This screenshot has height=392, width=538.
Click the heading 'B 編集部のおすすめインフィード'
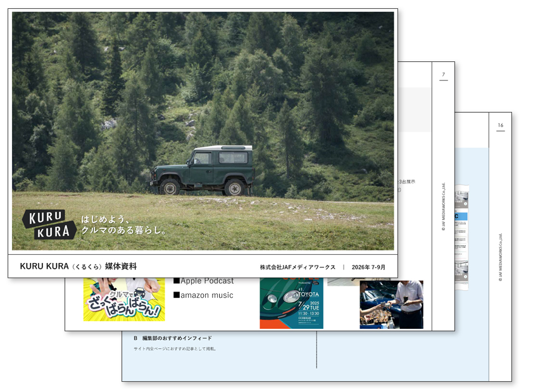tap(173, 338)
